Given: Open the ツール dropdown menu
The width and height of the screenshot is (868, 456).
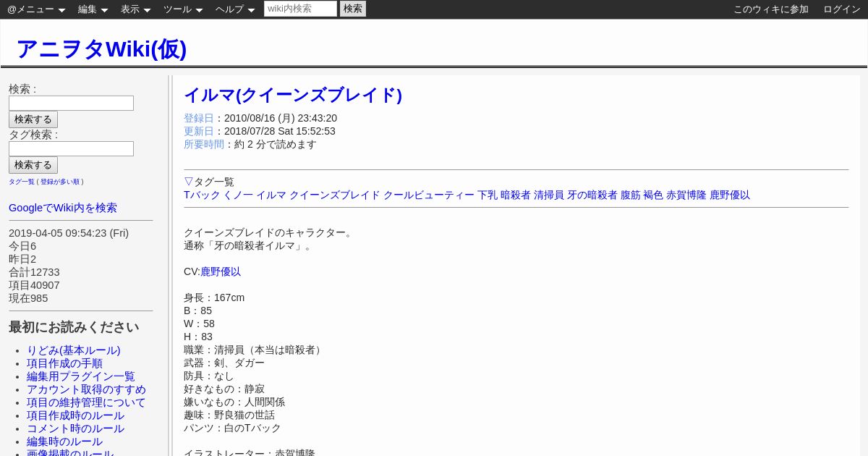Looking at the screenshot, I should tap(183, 9).
